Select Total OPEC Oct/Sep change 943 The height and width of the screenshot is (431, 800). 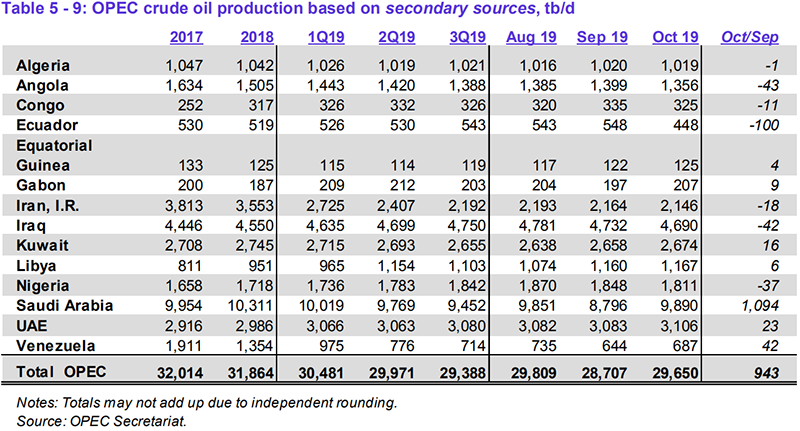(x=766, y=373)
